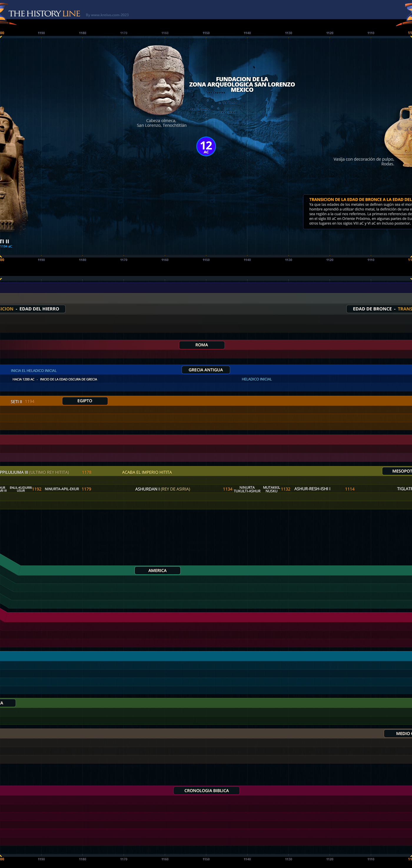Click the 'NINURTA TUKULTI-ASHUR' entry
This screenshot has height=868, width=412.
tap(247, 489)
